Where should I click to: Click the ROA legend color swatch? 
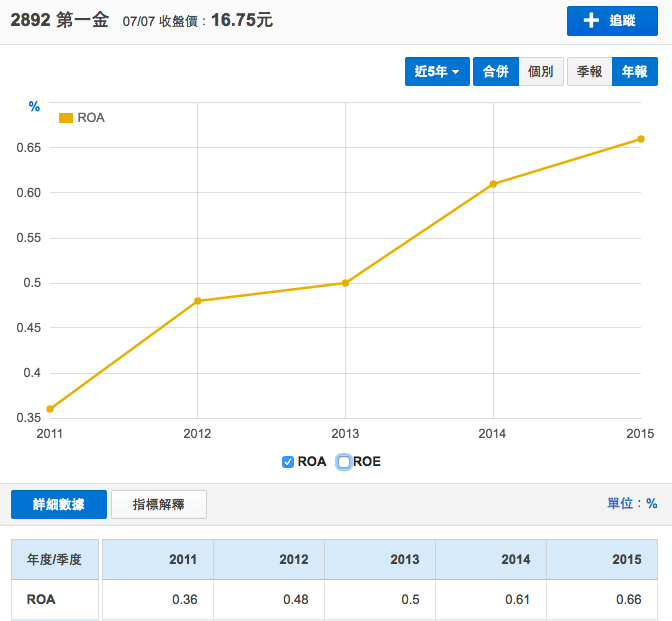[x=66, y=118]
